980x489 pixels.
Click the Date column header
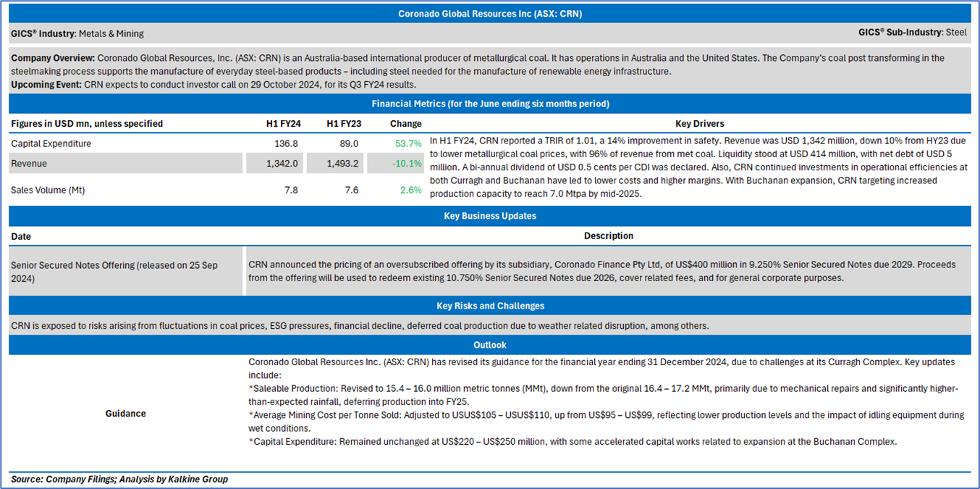click(x=21, y=236)
